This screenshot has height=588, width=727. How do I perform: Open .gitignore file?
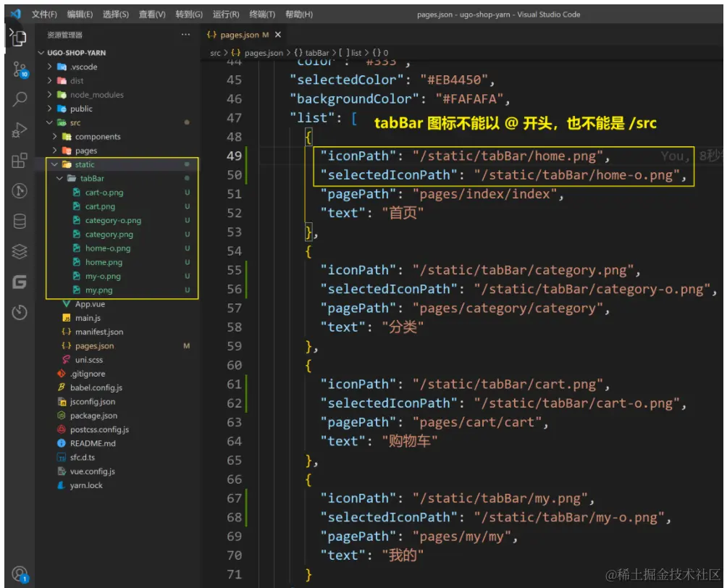(88, 374)
